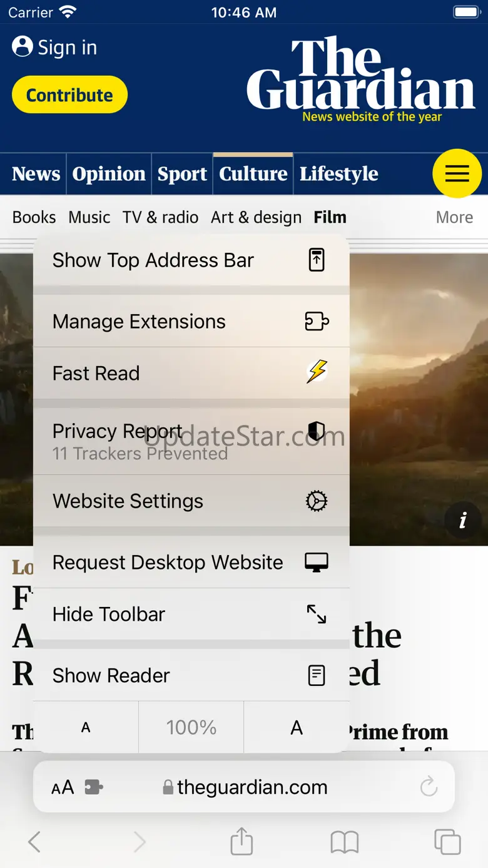Select Hide Toolbar entry
This screenshot has height=868, width=488.
[191, 614]
